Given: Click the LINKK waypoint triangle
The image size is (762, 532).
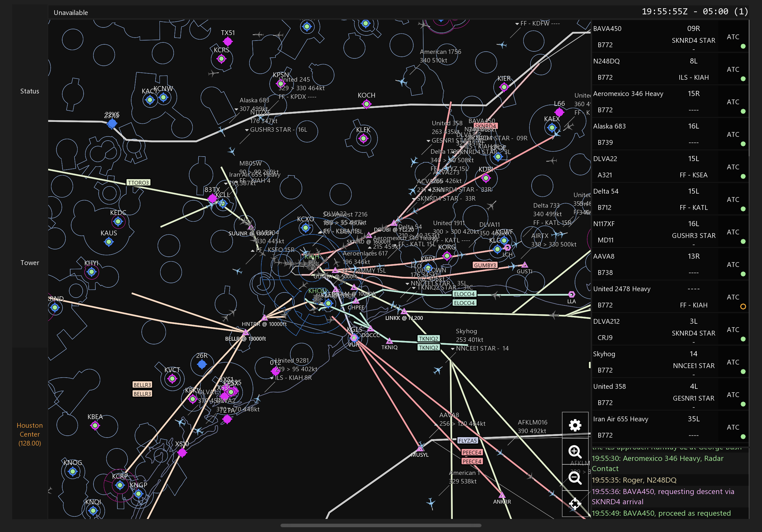Looking at the screenshot, I should (404, 311).
